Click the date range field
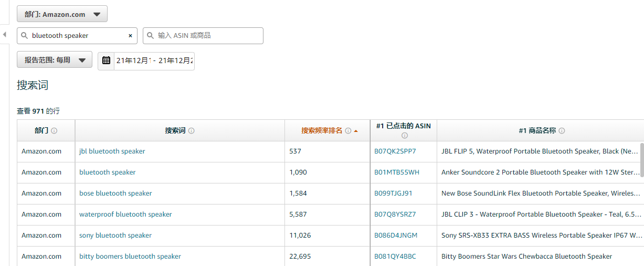The width and height of the screenshot is (644, 266). (153, 60)
